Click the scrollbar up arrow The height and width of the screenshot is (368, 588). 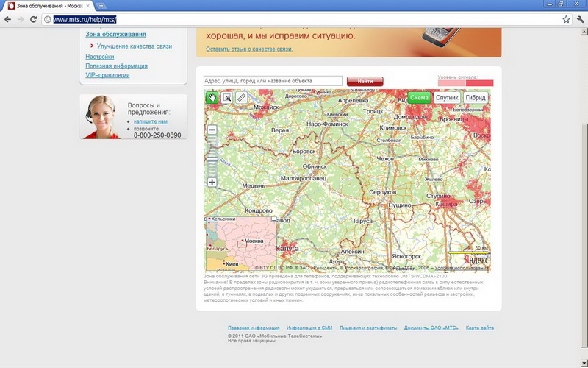(584, 32)
